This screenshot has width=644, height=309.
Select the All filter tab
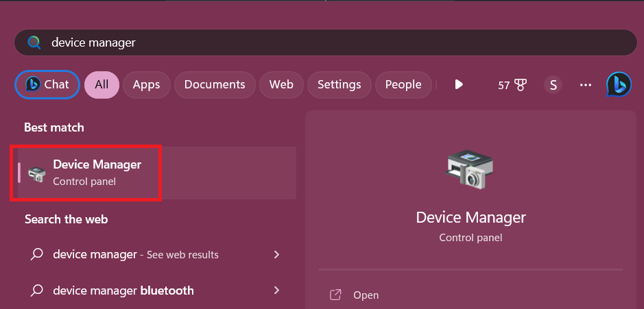[102, 84]
